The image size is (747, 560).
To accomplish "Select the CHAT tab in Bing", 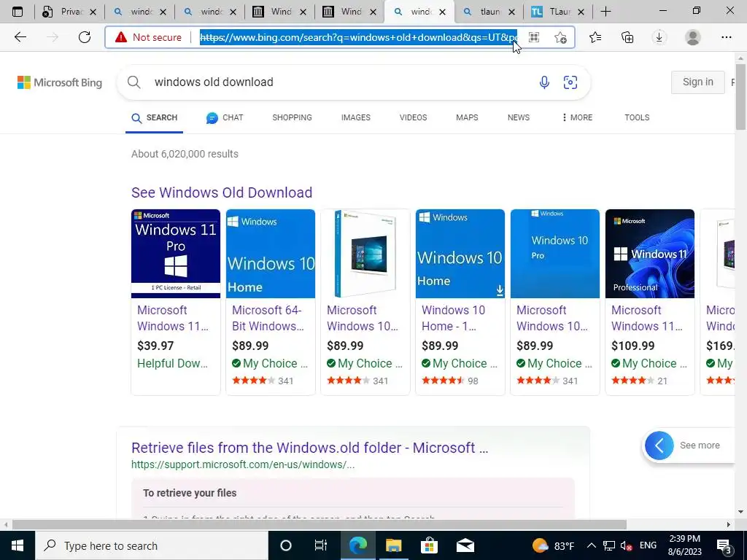I will click(225, 117).
